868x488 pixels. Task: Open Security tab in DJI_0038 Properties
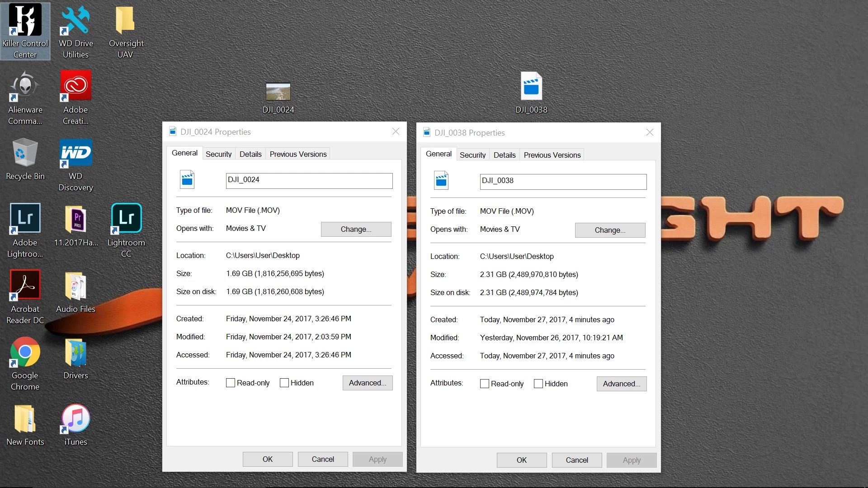(472, 155)
